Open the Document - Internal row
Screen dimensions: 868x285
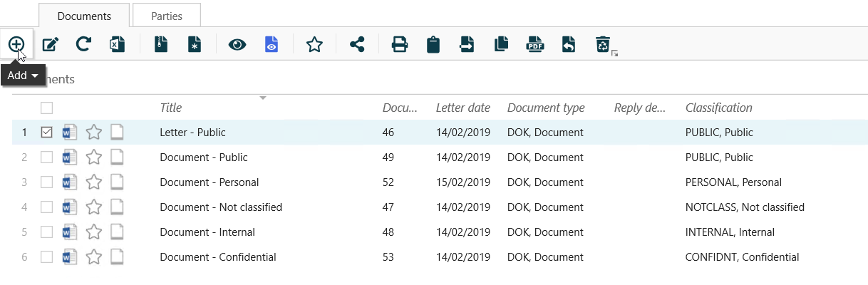pyautogui.click(x=207, y=232)
